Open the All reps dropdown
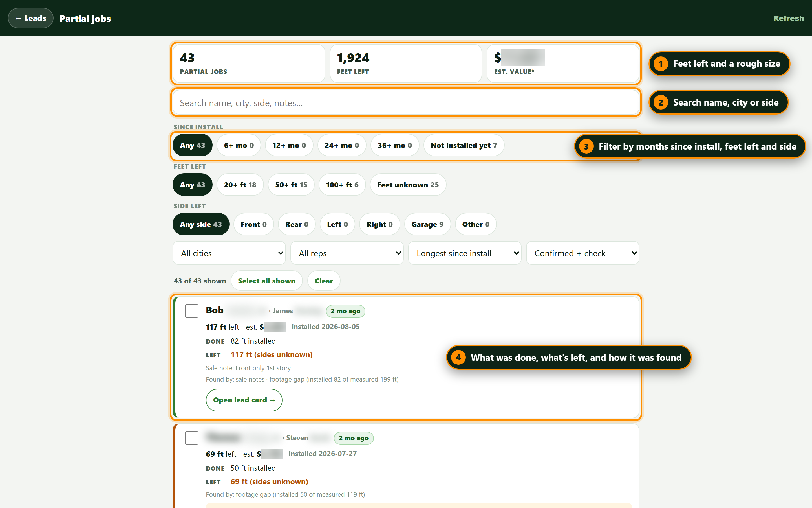The image size is (812, 508). tap(347, 253)
